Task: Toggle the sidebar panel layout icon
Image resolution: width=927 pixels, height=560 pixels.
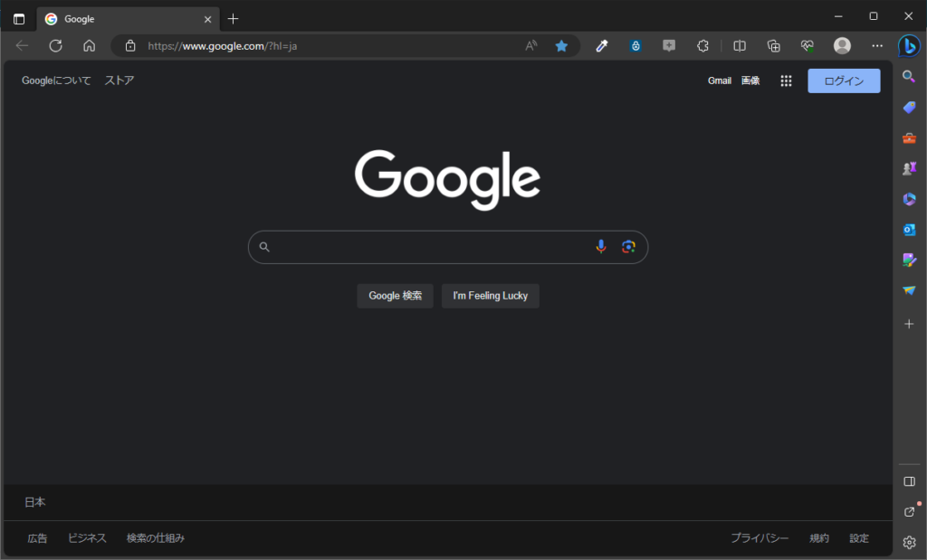Action: [909, 481]
